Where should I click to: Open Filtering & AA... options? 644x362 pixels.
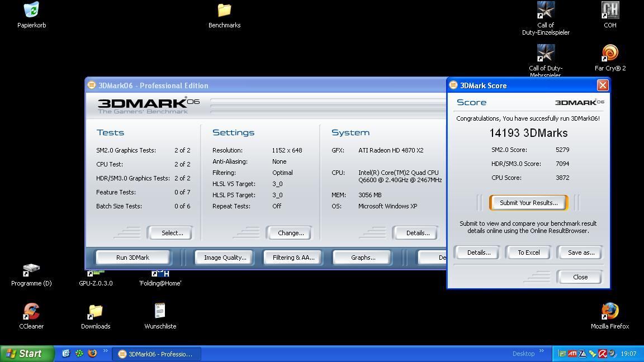click(x=293, y=258)
